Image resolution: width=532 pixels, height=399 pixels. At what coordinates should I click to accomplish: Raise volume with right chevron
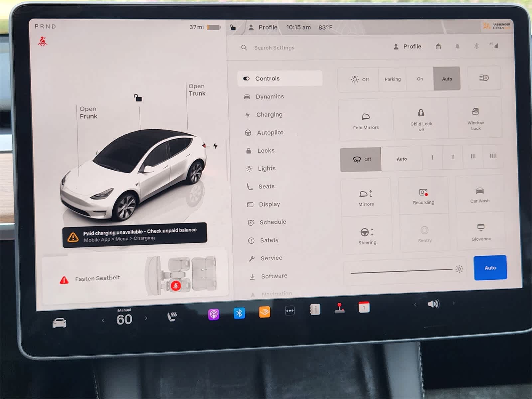(x=454, y=303)
